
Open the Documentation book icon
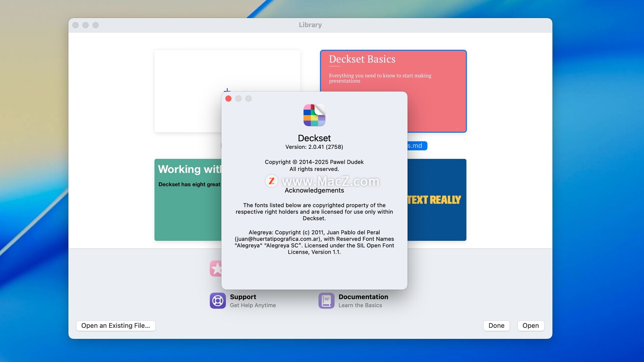click(x=326, y=301)
